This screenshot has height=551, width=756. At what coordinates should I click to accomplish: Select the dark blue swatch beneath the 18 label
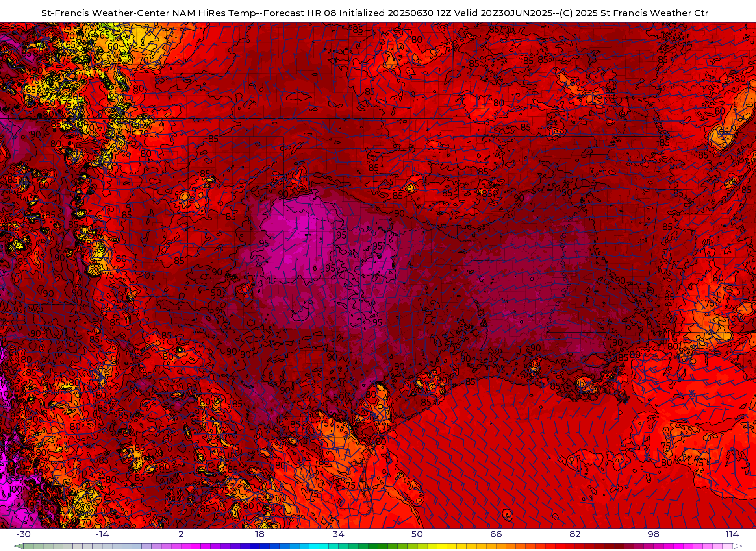[265, 546]
